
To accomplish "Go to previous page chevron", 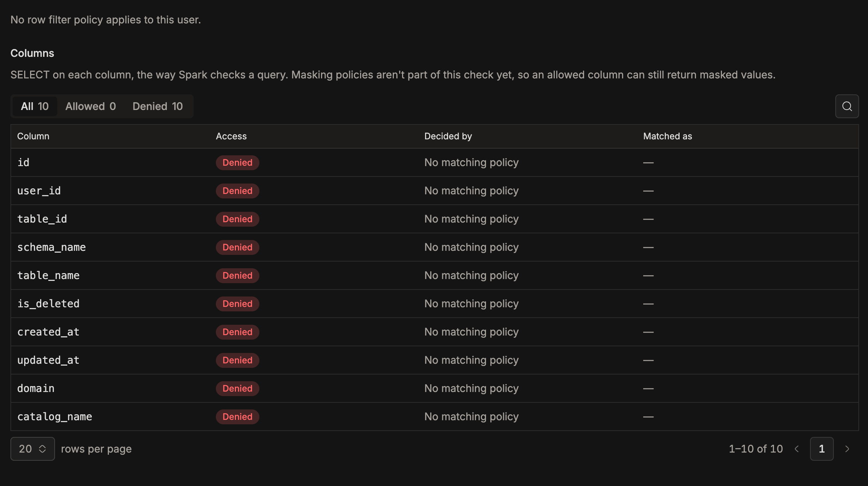I will coord(797,449).
